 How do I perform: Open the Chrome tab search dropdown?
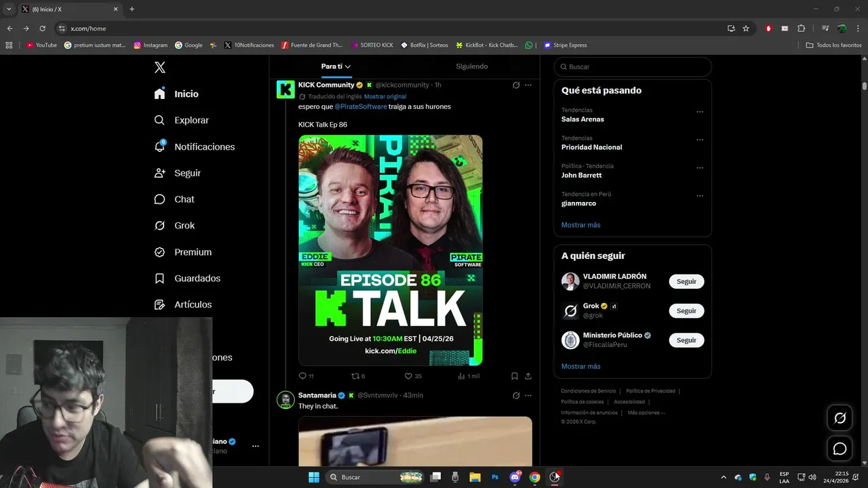[9, 9]
